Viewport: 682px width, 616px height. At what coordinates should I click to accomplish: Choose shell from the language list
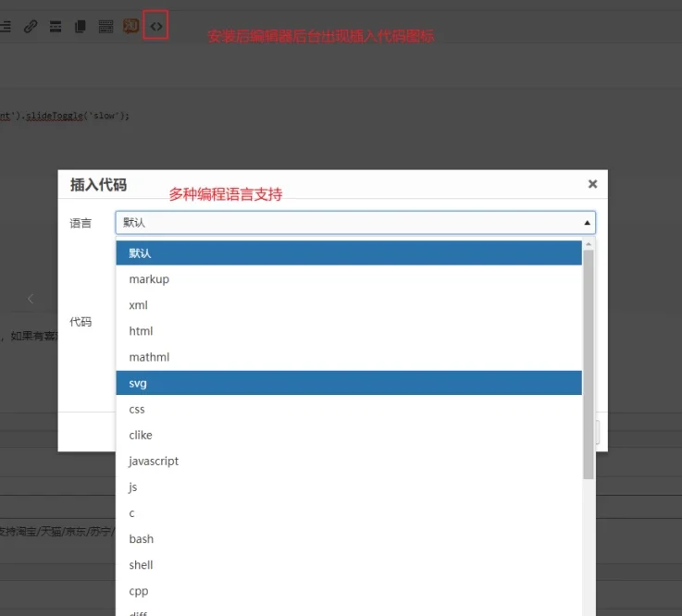[x=349, y=565]
